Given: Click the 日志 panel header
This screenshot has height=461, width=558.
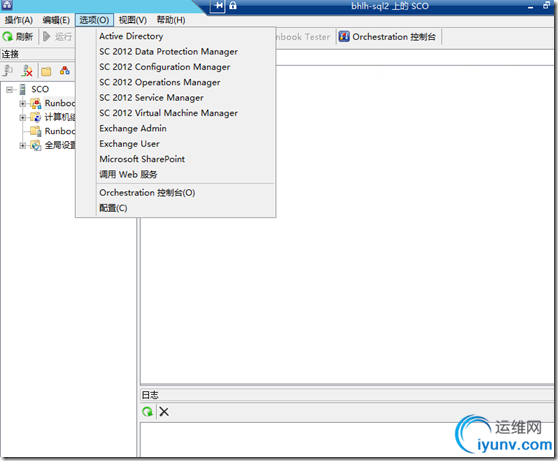Looking at the screenshot, I should (347, 395).
